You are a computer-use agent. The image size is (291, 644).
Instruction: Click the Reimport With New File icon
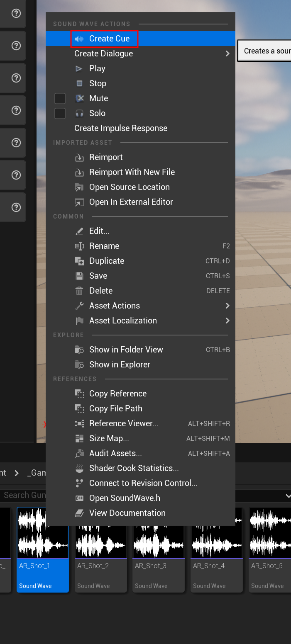79,173
